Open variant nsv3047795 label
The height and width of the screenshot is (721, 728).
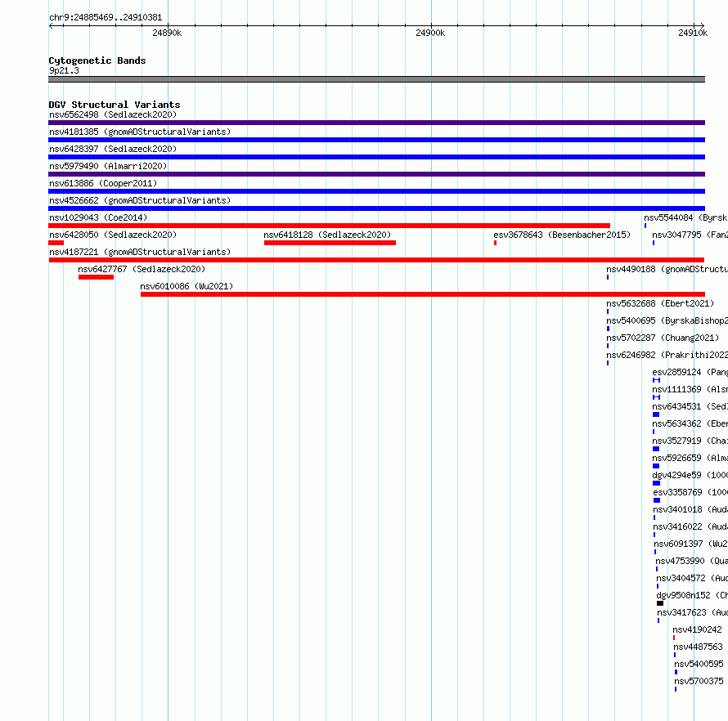690,235
